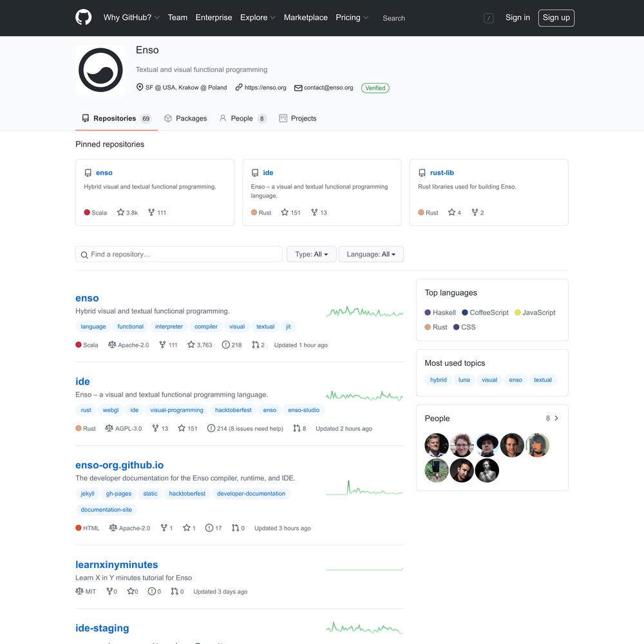Open the Type: All filter dropdown
This screenshot has height=644, width=644.
tap(311, 254)
